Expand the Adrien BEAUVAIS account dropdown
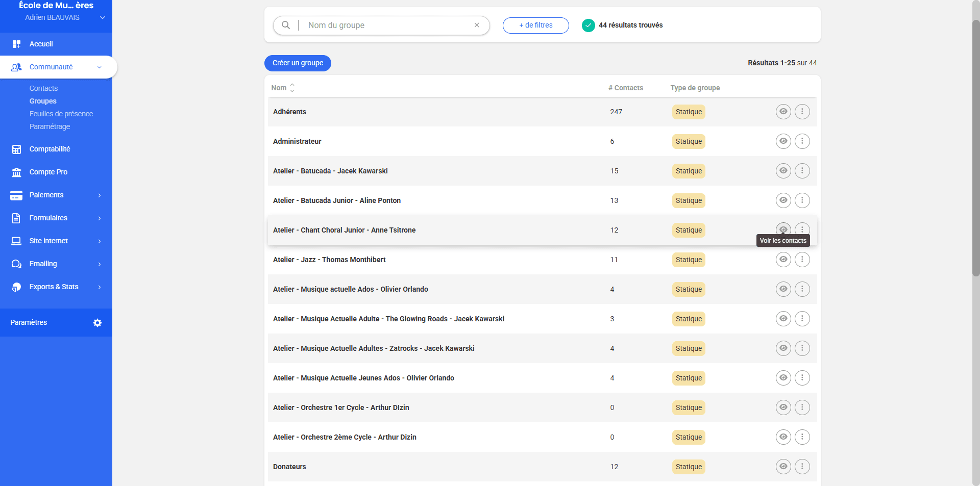 pyautogui.click(x=103, y=17)
